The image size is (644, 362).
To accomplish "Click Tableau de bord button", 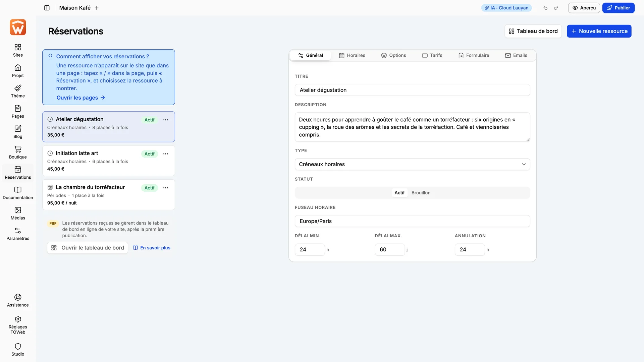I will coord(533,31).
